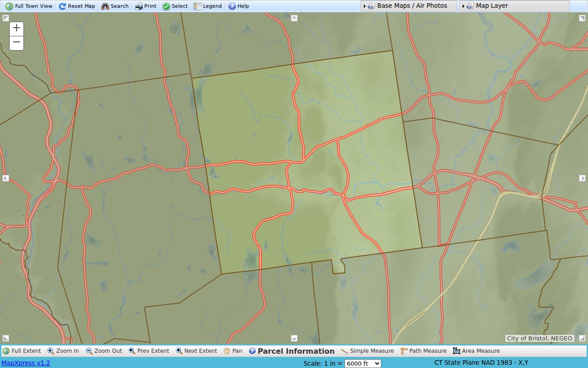Pan map south with bottom arrow
This screenshot has height=368, width=588.
coord(294,339)
